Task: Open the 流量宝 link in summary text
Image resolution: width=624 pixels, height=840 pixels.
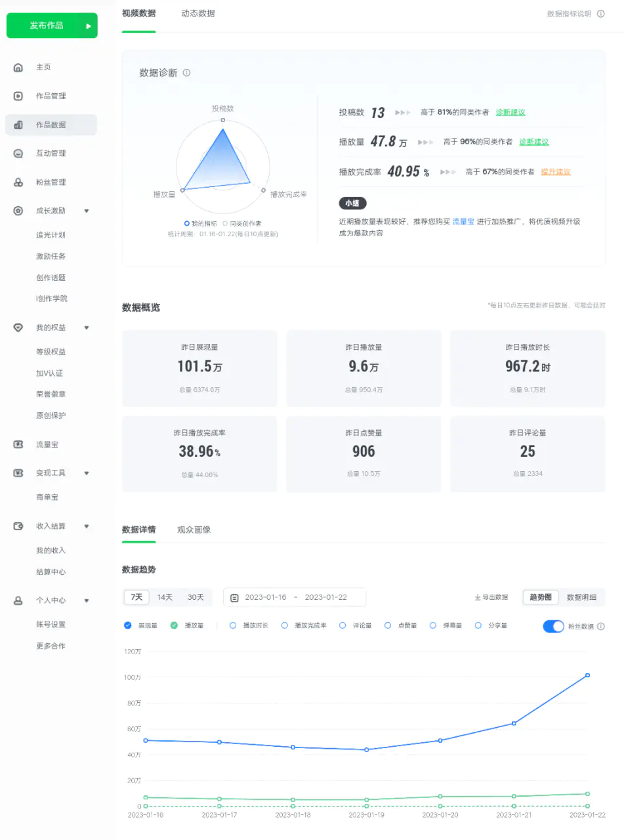Action: 463,222
